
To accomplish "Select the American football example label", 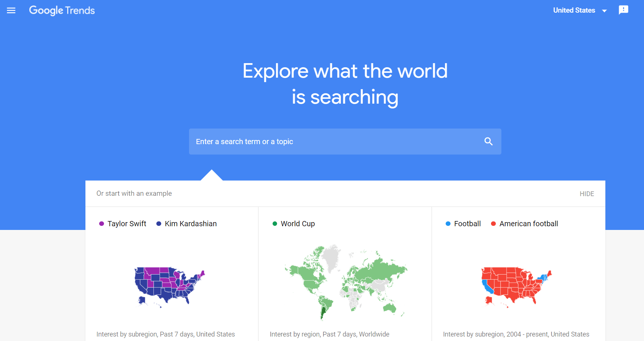I will point(528,224).
